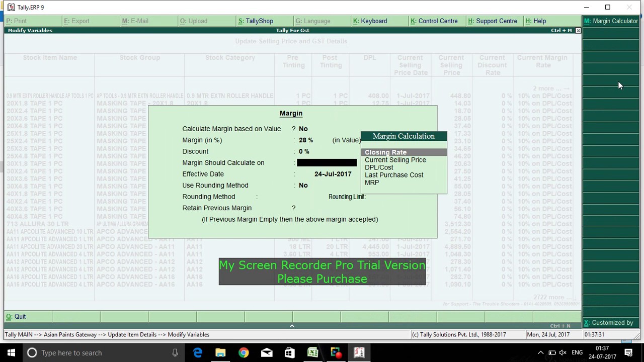Click the Discount value 0 %
Viewport: 644px width, 362px height.
[x=304, y=151]
